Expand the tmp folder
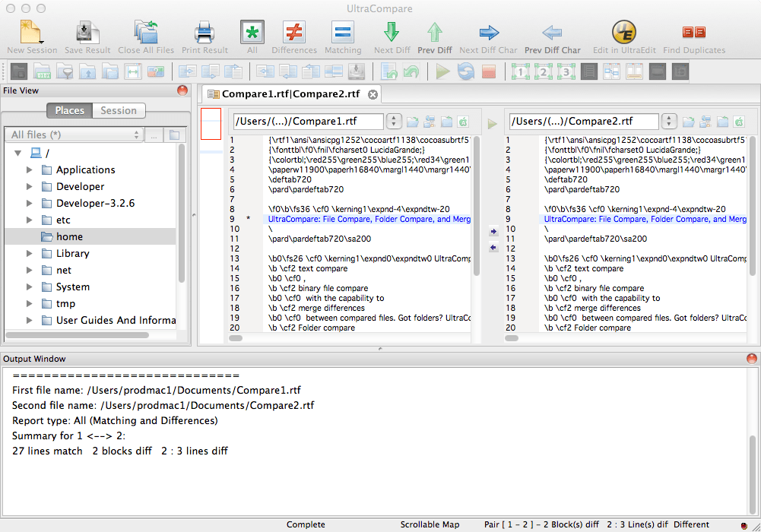This screenshot has height=532, width=761. pyautogui.click(x=29, y=303)
